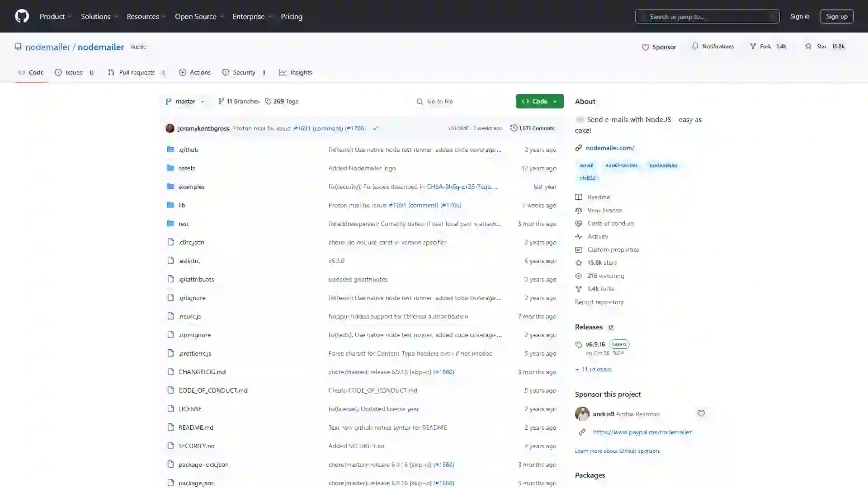Viewport: 868px width, 488px height.
Task: Toggle email topic tag filter
Action: 587,165
